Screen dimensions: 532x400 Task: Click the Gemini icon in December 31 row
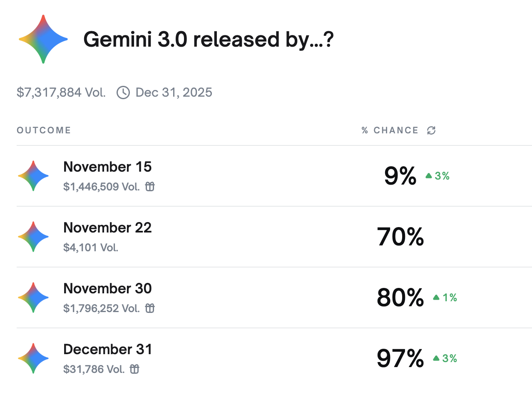[33, 358]
